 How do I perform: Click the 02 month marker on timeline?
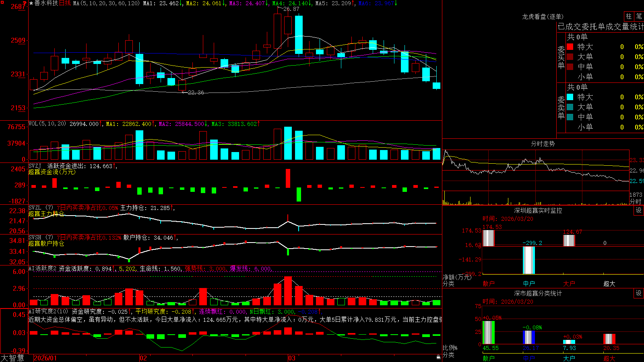click(143, 358)
